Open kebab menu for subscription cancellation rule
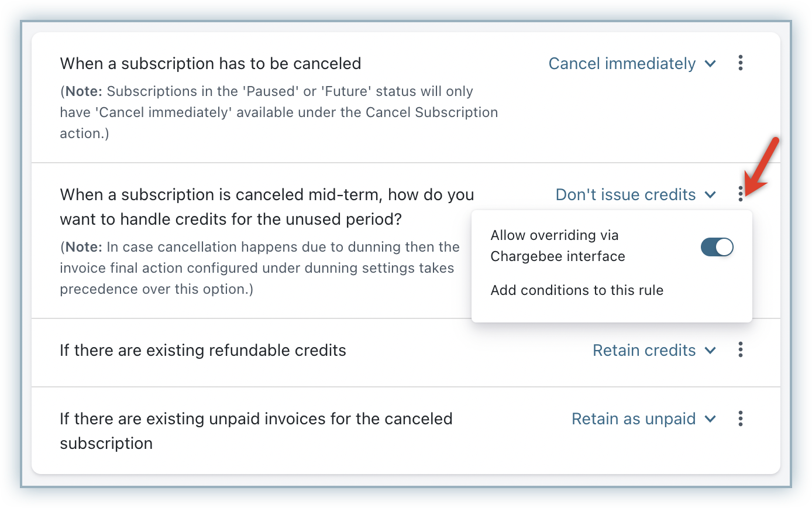This screenshot has height=508, width=812. point(741,63)
